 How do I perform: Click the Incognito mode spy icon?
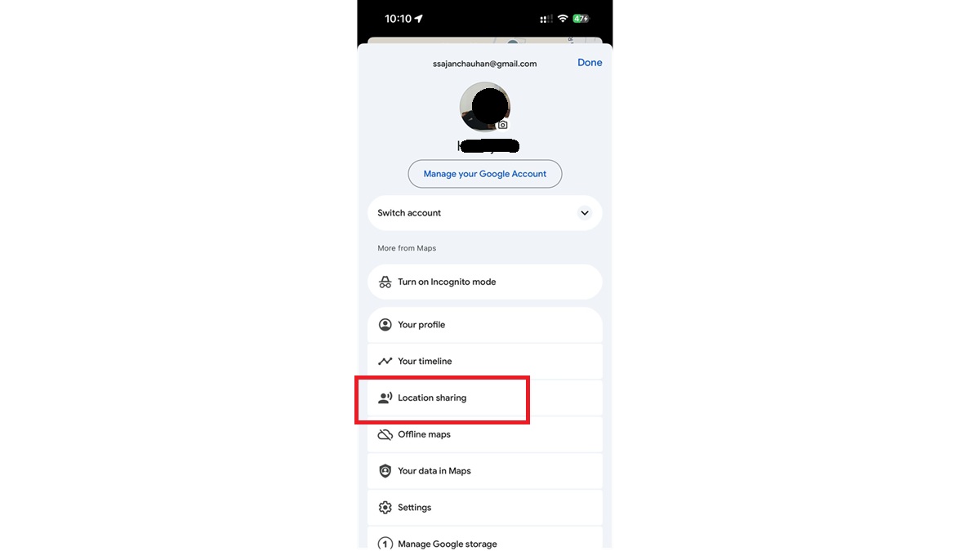click(385, 282)
